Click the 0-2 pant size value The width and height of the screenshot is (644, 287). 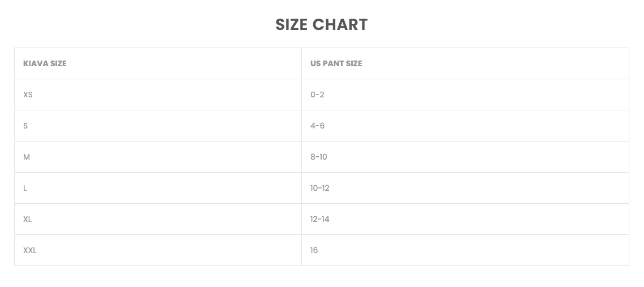(317, 95)
